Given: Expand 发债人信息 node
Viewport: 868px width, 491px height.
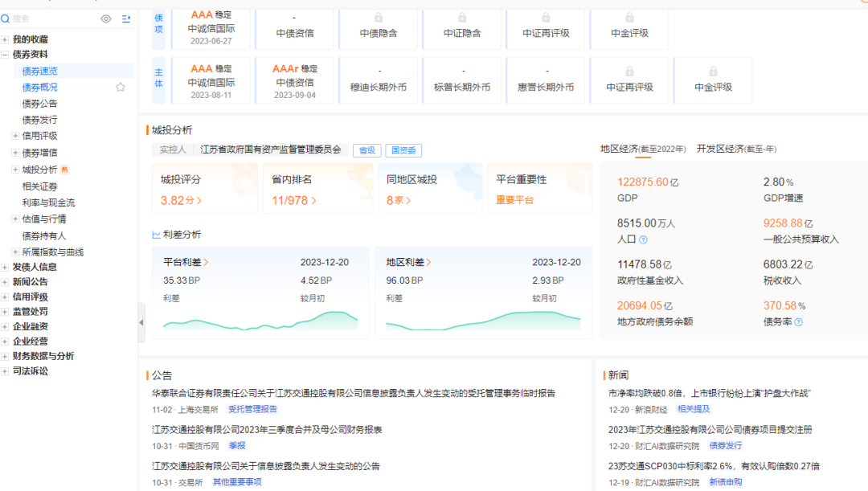Looking at the screenshot, I should pos(5,267).
